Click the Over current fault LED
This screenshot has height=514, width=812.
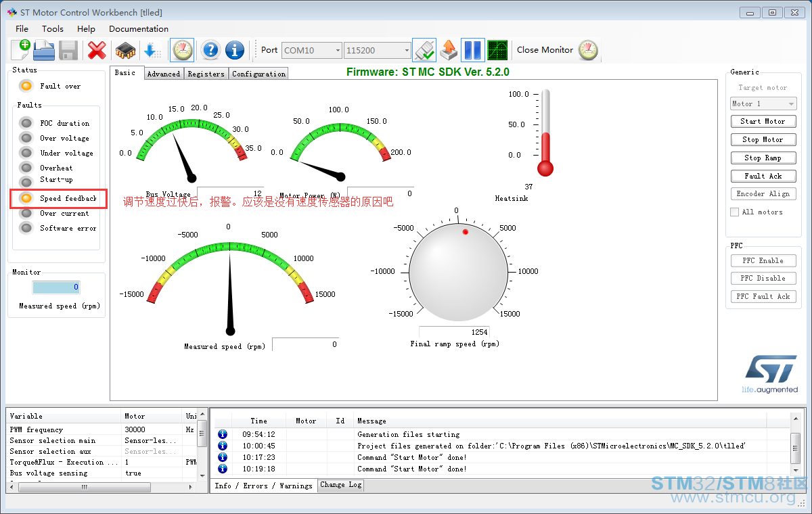26,213
